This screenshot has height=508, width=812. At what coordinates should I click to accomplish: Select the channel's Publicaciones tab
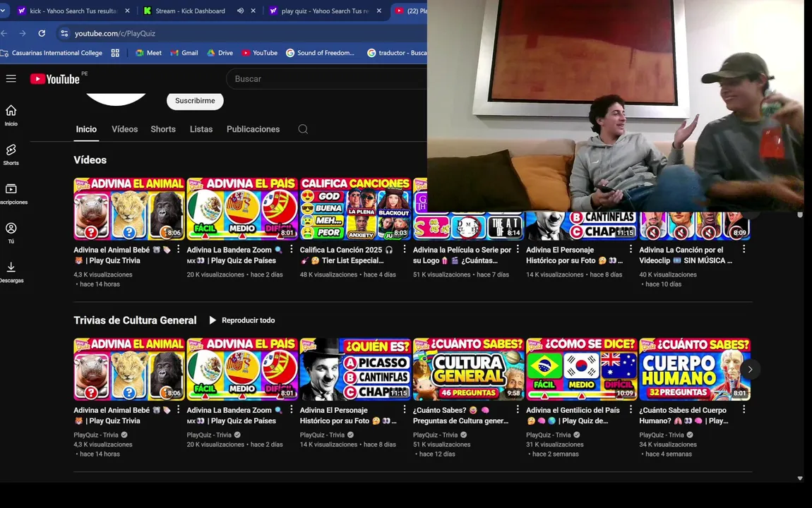(253, 129)
